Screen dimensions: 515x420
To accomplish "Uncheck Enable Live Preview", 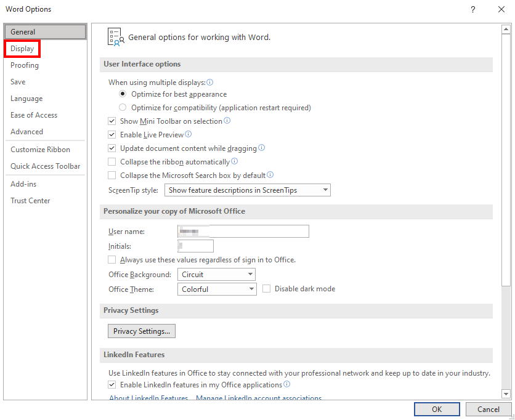I will [x=112, y=135].
